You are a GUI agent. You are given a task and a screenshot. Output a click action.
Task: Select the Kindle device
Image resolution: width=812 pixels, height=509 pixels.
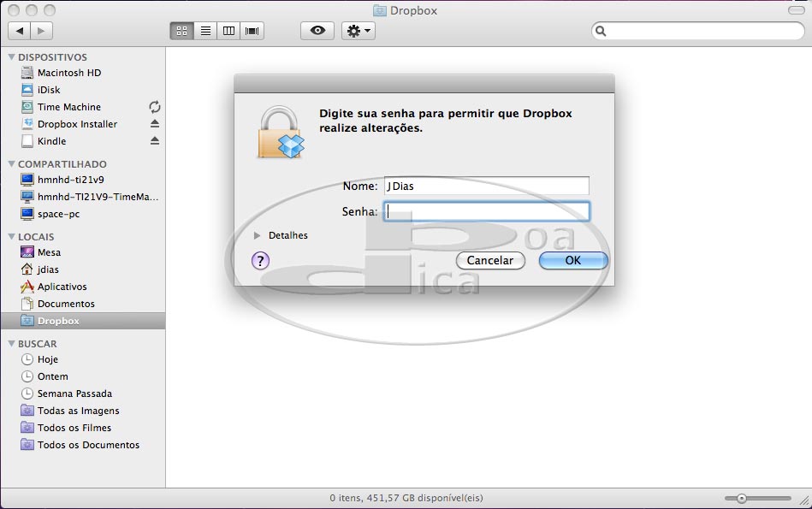coord(83,141)
